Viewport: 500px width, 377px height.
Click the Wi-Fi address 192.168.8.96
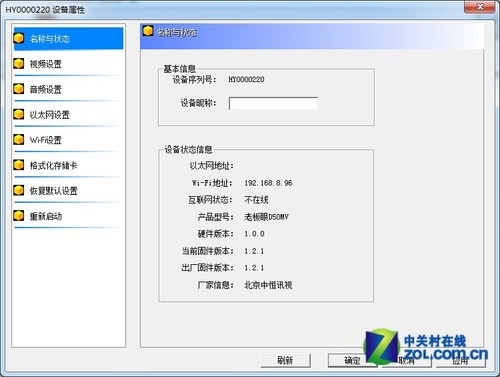[x=268, y=183]
